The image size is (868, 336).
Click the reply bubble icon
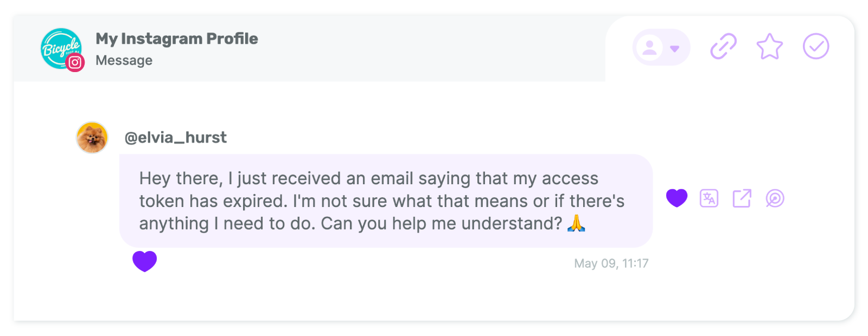(x=775, y=198)
